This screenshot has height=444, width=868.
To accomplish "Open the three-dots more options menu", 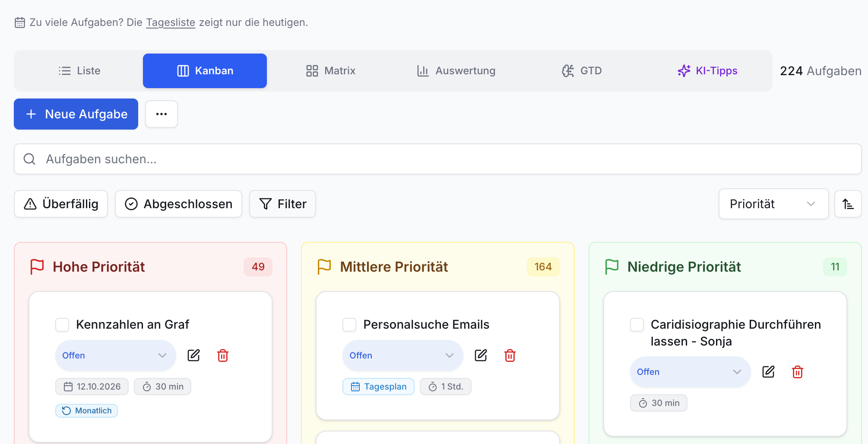I will tap(162, 114).
